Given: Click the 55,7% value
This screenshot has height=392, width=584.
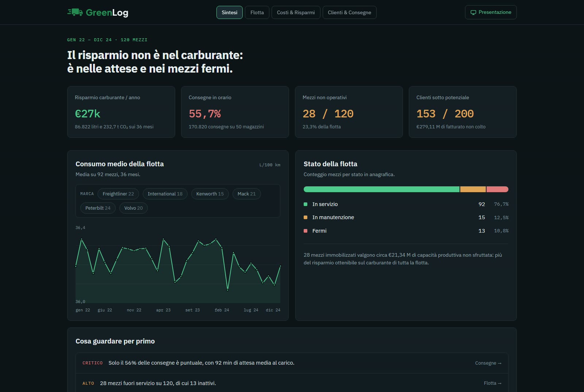Looking at the screenshot, I should pos(205,114).
